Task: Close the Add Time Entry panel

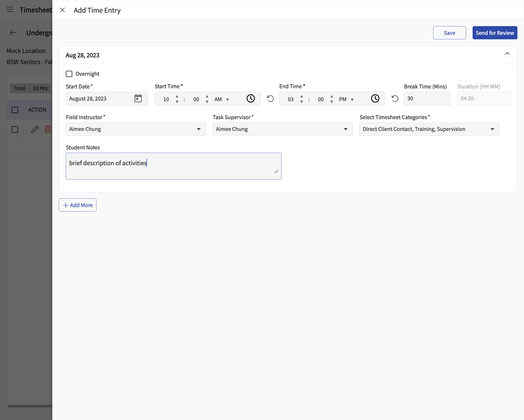Action: 63,10
